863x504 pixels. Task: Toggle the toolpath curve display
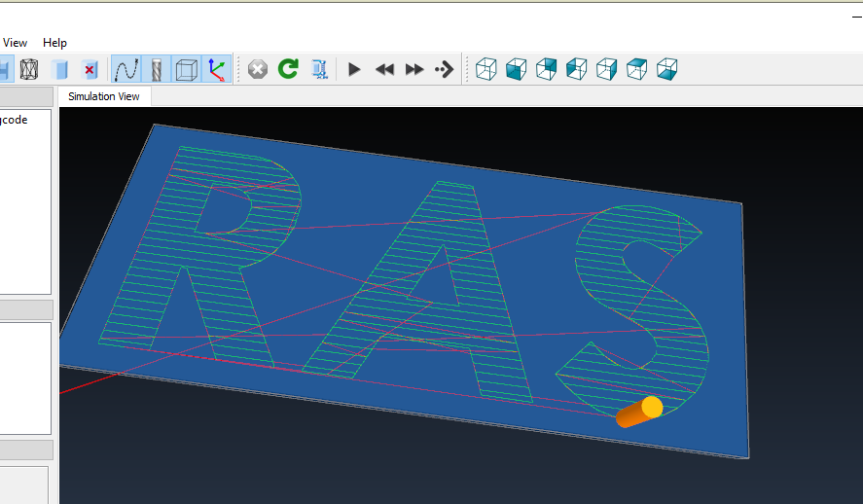click(126, 69)
